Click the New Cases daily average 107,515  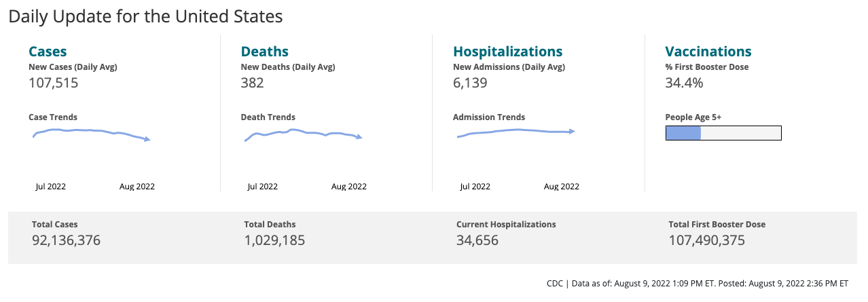point(54,83)
